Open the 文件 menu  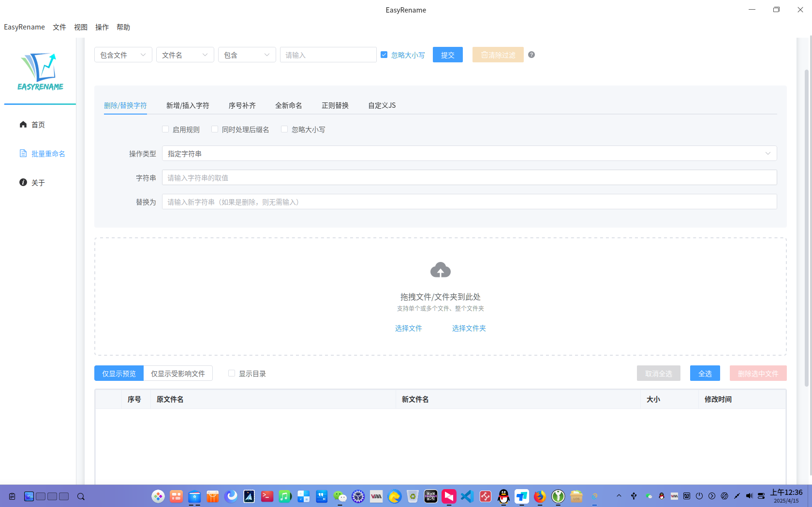pyautogui.click(x=59, y=27)
